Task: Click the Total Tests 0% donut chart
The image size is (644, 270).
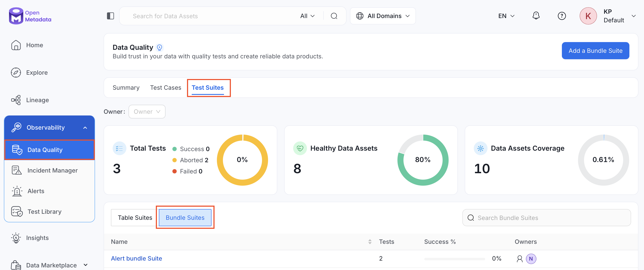Action: [242, 160]
